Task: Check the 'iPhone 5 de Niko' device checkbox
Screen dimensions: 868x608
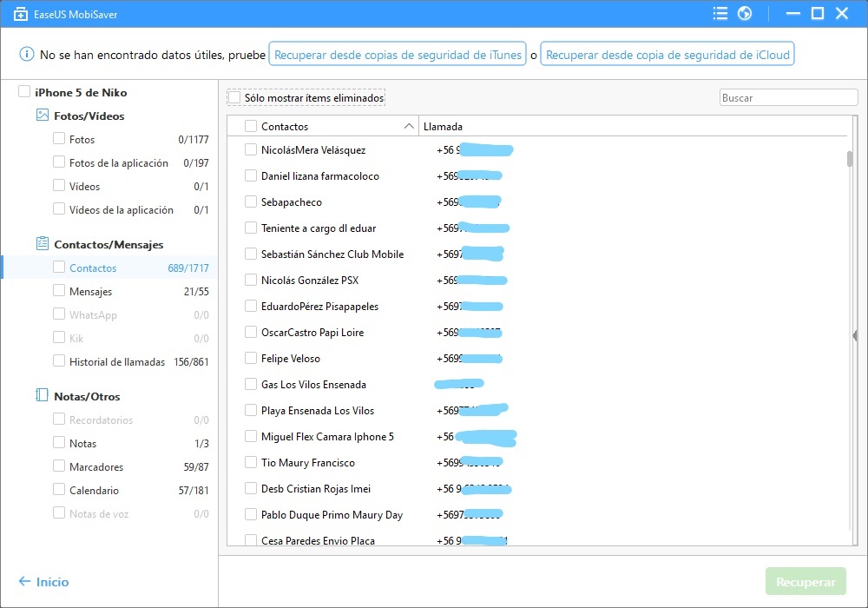Action: pyautogui.click(x=24, y=92)
